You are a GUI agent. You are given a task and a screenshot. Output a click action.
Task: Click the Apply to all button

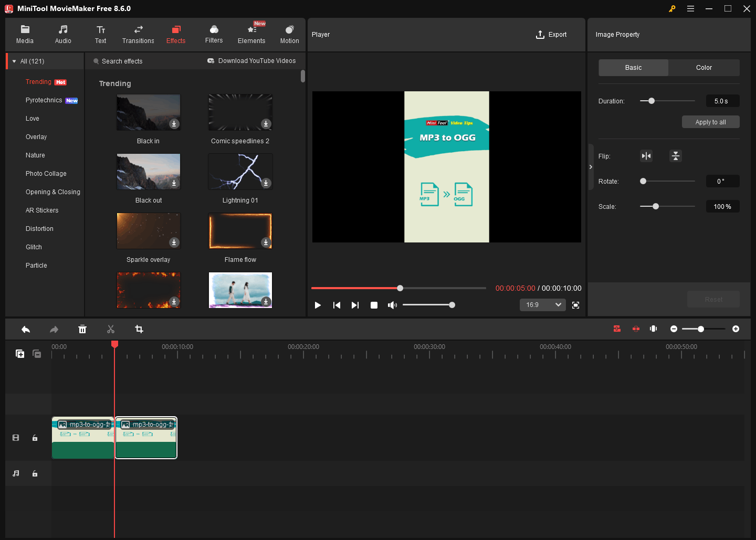coord(710,121)
